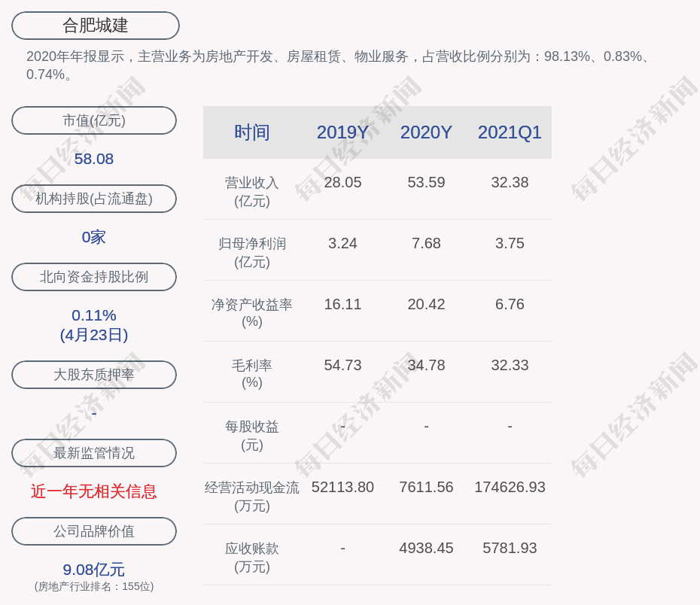Viewport: 700px width, 605px height.
Task: Select cash flow value 52113.80
Action: (342, 487)
